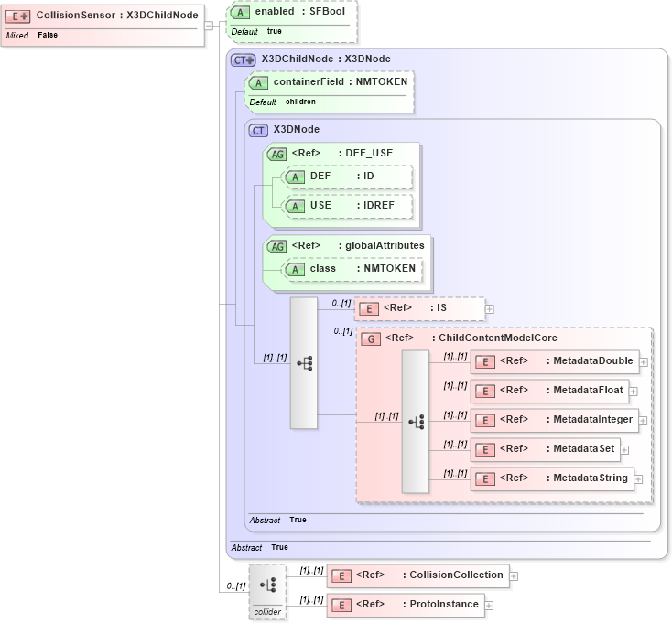Collapse the CollisionSensor node with minus box
This screenshot has width=672, height=623.
209,26
